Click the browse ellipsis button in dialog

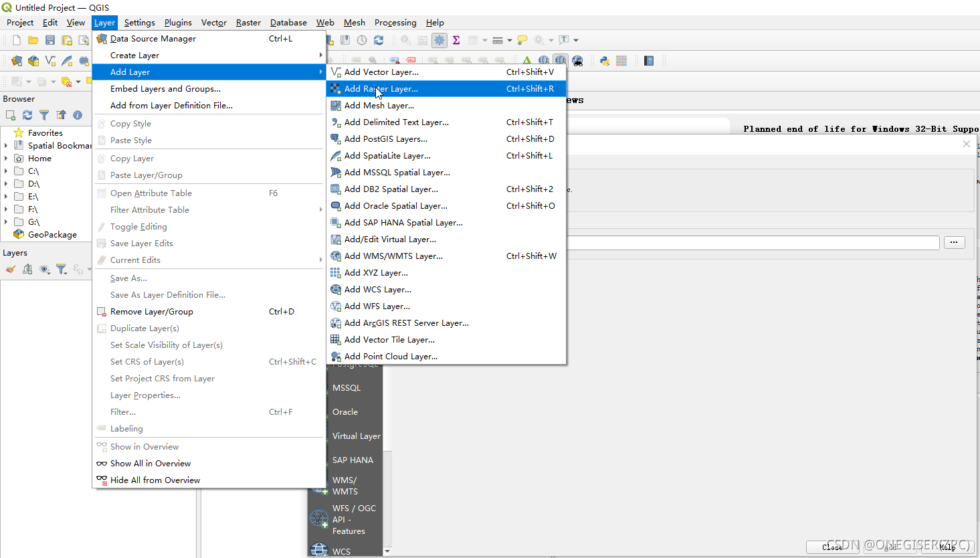click(954, 242)
